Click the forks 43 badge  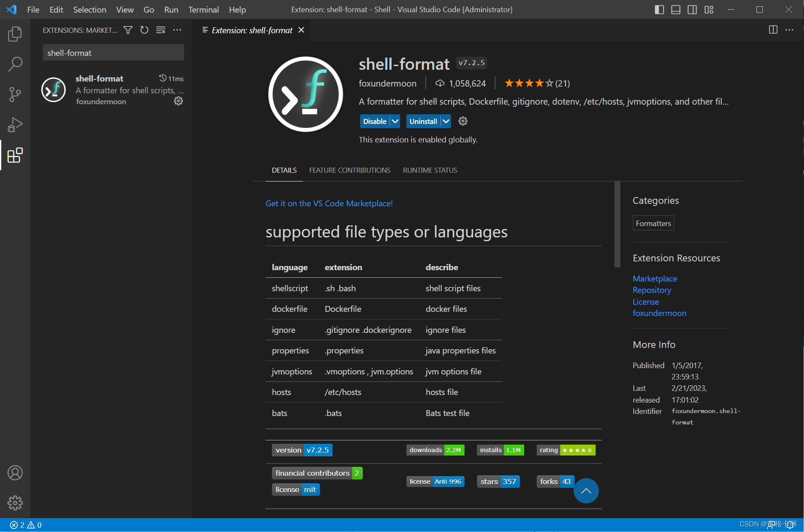coord(555,482)
